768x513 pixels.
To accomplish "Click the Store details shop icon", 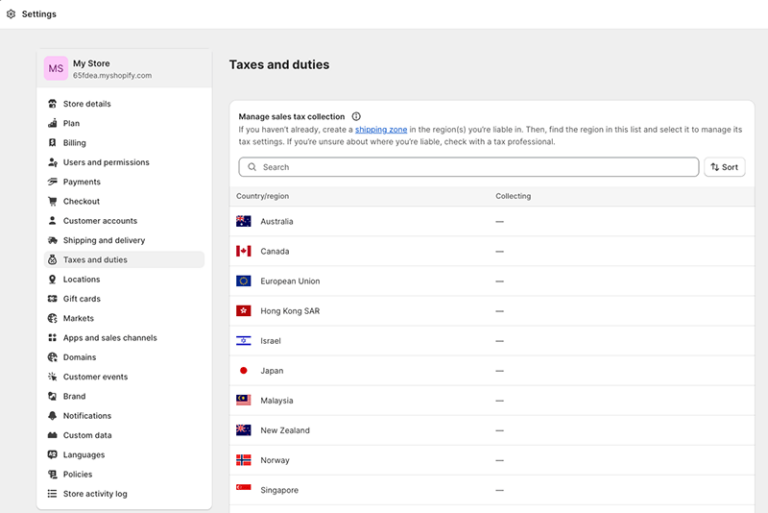I will pyautogui.click(x=53, y=104).
